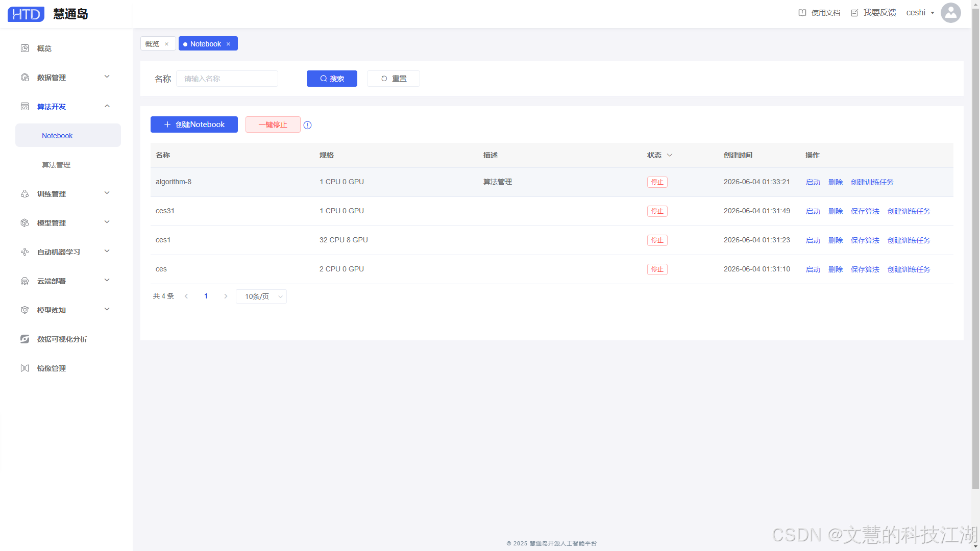Click the 我要反馈 edit icon
The height and width of the screenshot is (551, 980).
coord(854,13)
